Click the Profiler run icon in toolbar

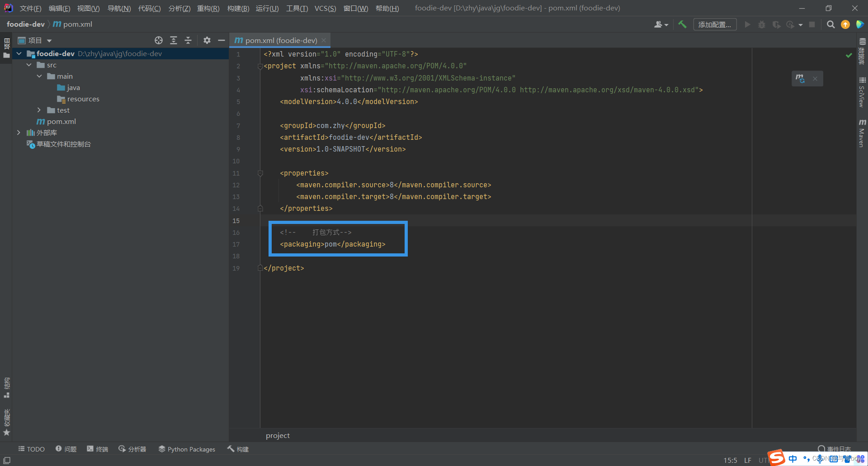point(790,24)
